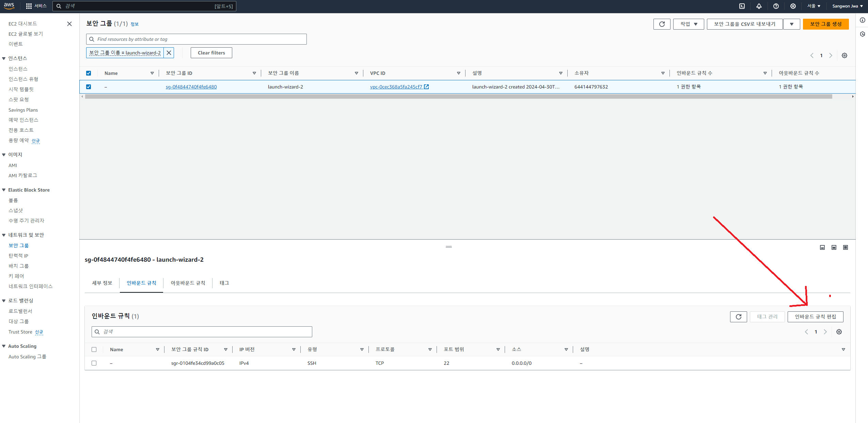The height and width of the screenshot is (423, 868).
Task: Open the sg-0f4844740f4fe6480 group link
Action: tap(191, 87)
